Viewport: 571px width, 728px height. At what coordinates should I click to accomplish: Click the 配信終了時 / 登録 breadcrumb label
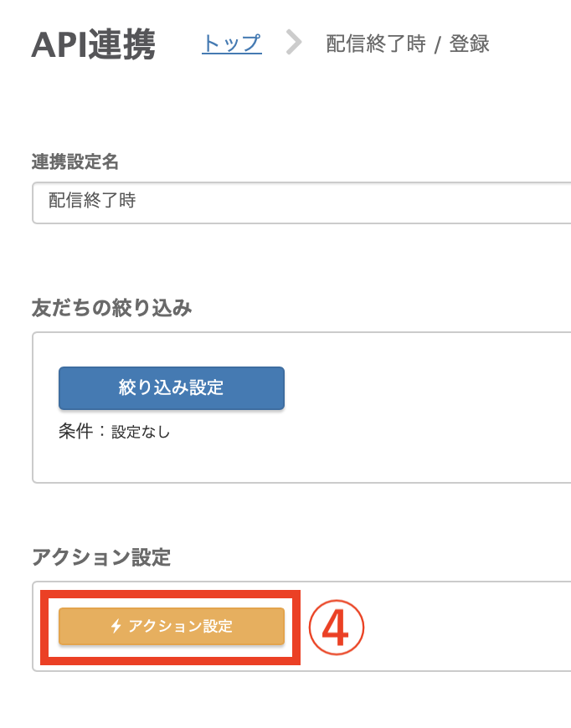click(x=406, y=44)
